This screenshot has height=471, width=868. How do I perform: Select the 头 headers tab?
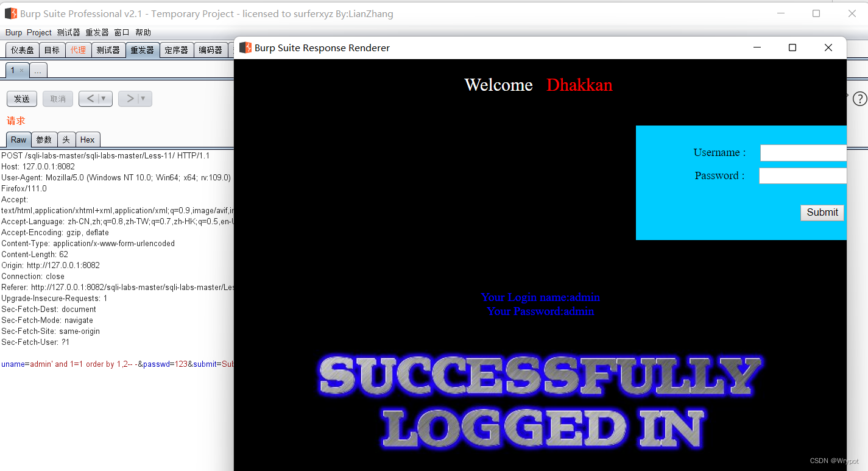pos(66,140)
